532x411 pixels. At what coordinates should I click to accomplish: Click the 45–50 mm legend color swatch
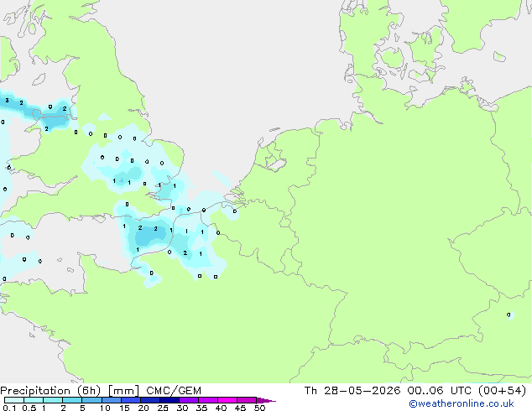pos(247,400)
